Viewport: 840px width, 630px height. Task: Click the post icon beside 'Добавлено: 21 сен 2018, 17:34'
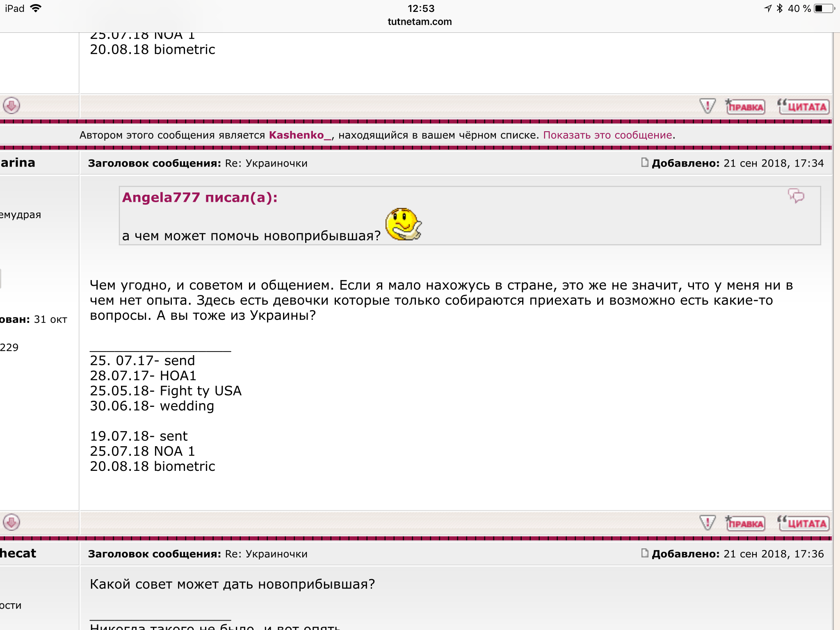pos(645,163)
